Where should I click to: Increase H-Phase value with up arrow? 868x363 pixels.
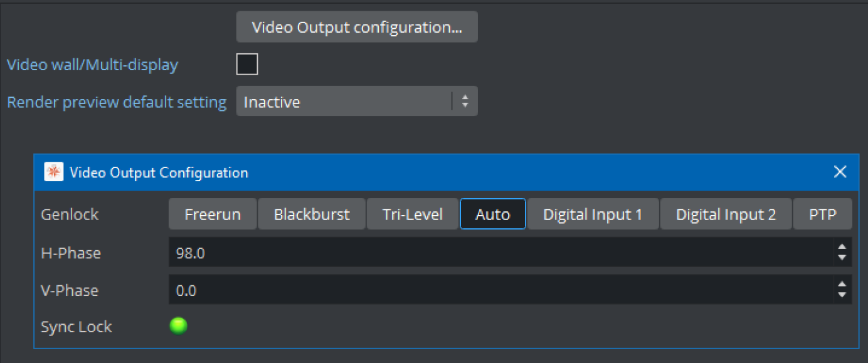pos(842,248)
